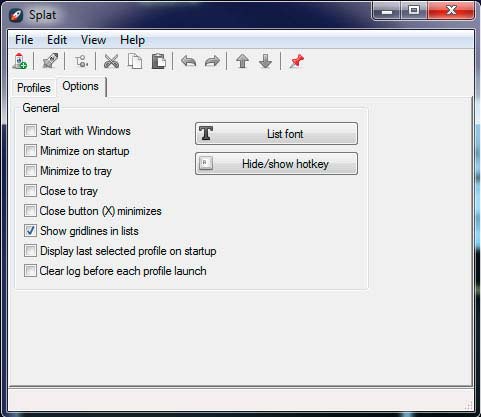The width and height of the screenshot is (481, 417).
Task: Click the redo arrow icon
Action: [212, 61]
